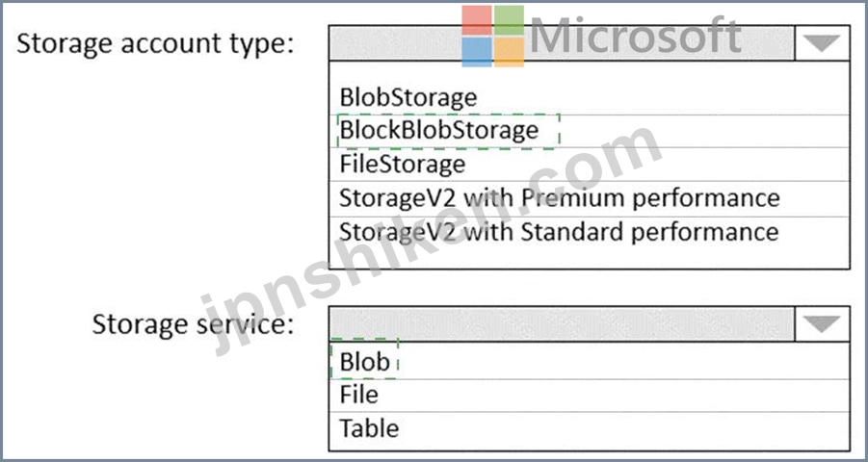Click the Microsoft four-square logo icon

coord(492,36)
